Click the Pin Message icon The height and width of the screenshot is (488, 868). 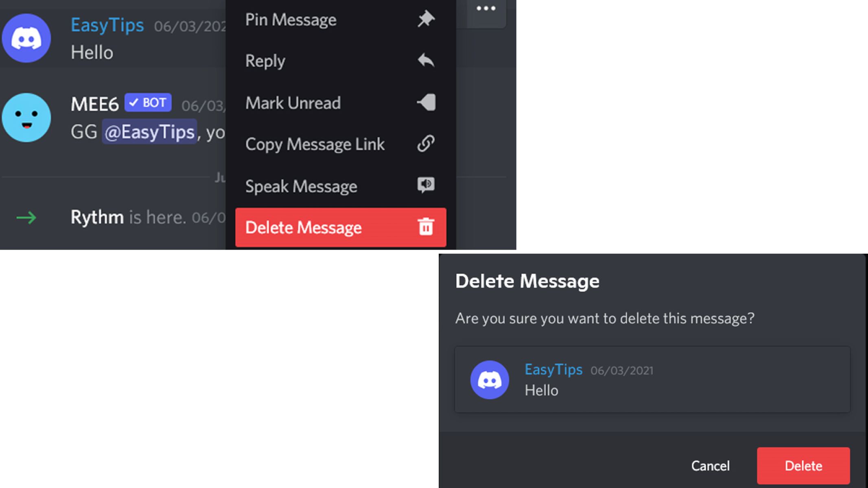coord(426,18)
